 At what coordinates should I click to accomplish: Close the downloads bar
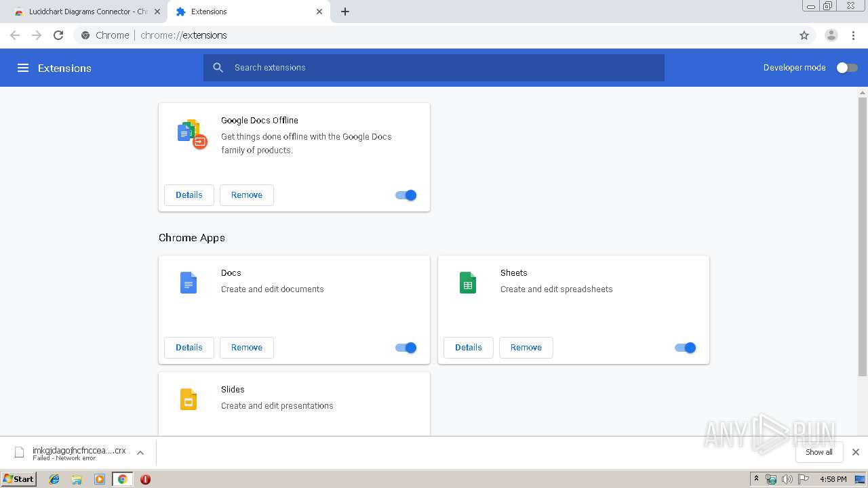[856, 452]
